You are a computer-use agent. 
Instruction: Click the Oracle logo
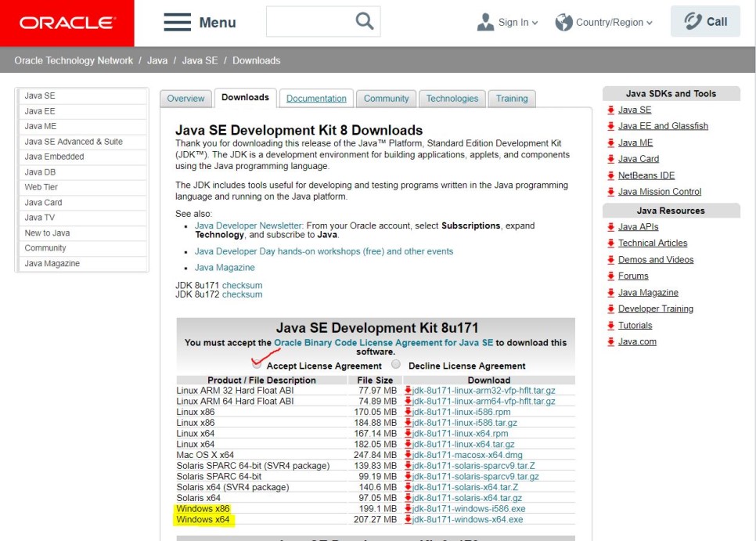point(67,23)
